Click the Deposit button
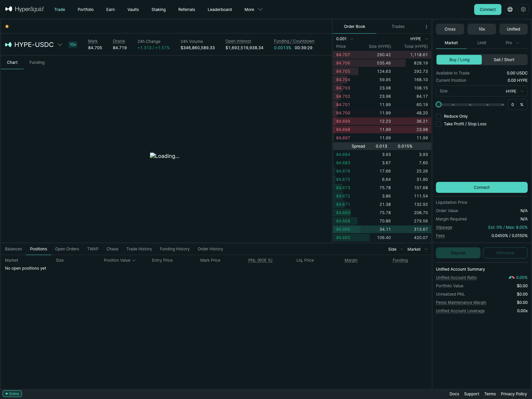The width and height of the screenshot is (532, 399). click(458, 253)
